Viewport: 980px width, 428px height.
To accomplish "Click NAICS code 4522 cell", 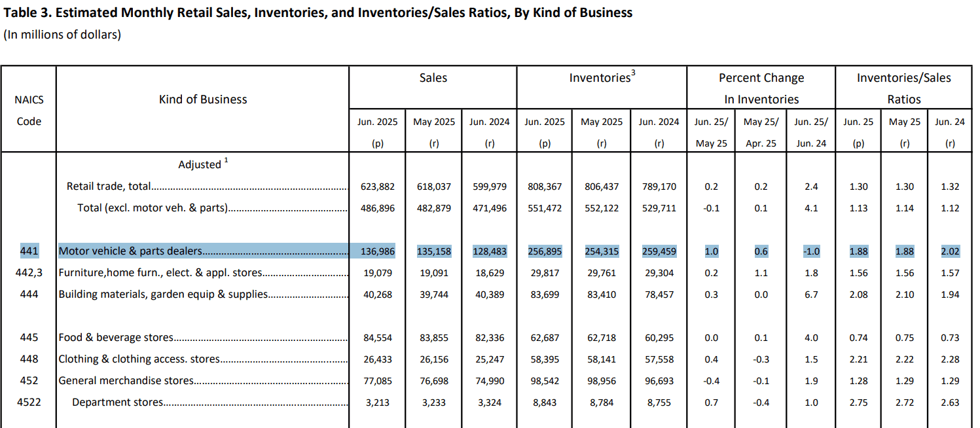I will pos(29,402).
